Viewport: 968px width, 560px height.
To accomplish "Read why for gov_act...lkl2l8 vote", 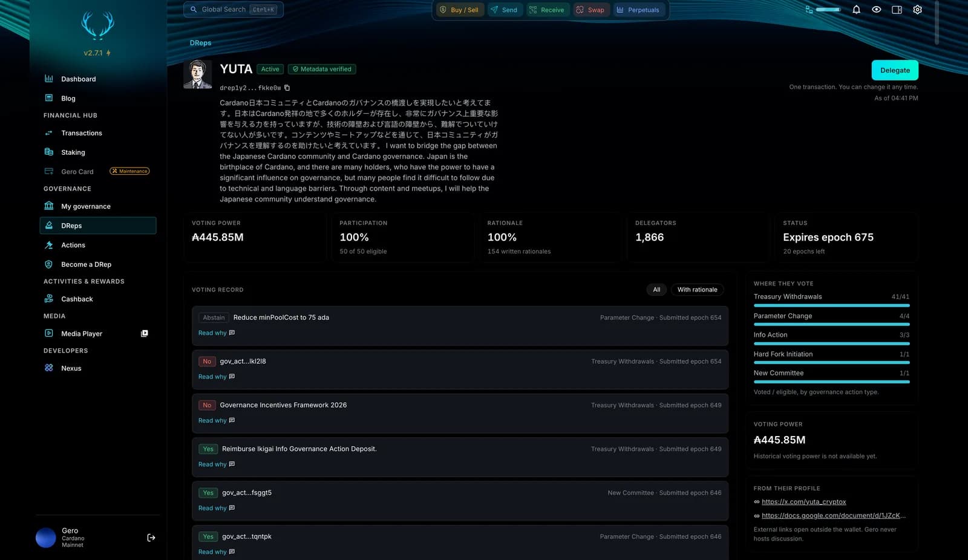I will (x=217, y=377).
